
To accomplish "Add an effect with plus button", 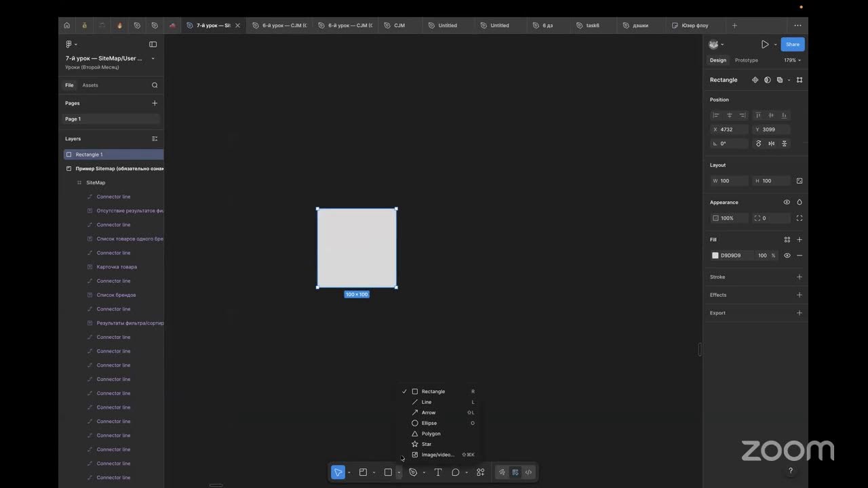I will pos(800,295).
